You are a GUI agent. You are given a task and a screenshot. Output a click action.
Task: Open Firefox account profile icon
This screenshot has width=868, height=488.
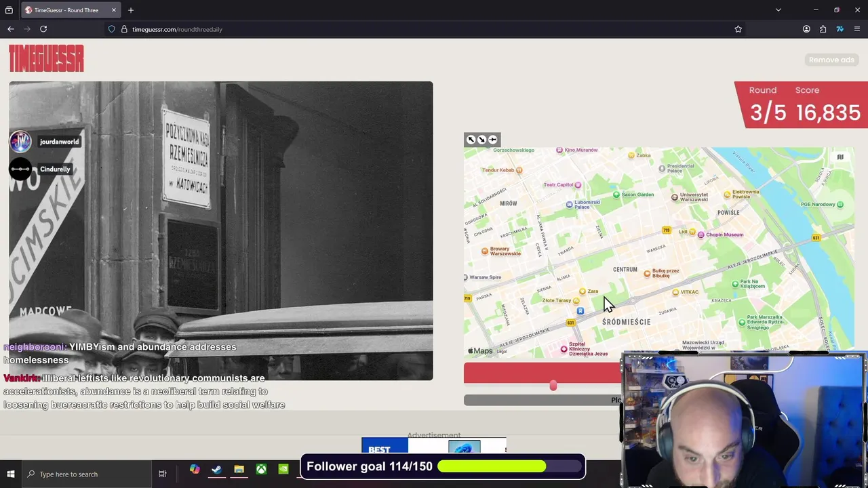tap(806, 29)
